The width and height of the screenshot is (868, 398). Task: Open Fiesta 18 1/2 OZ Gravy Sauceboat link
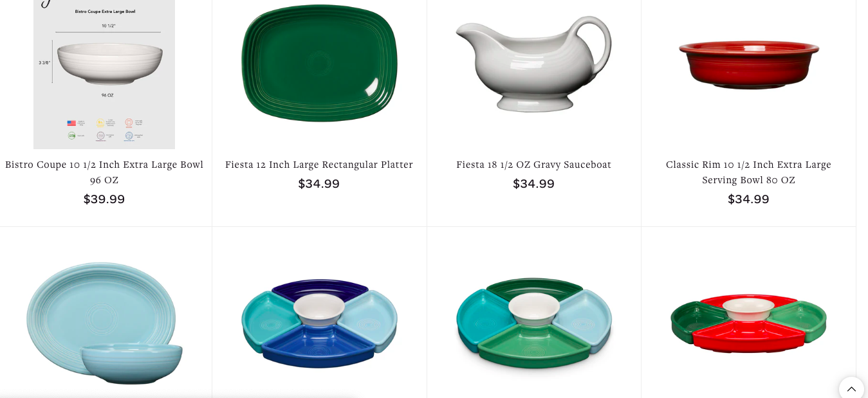[533, 165]
